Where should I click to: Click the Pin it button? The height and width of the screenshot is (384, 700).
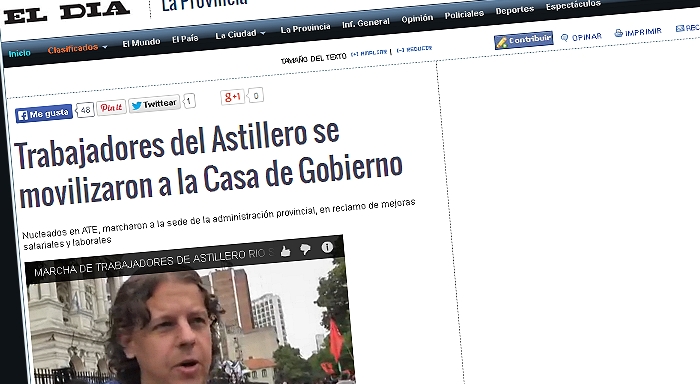tap(111, 107)
